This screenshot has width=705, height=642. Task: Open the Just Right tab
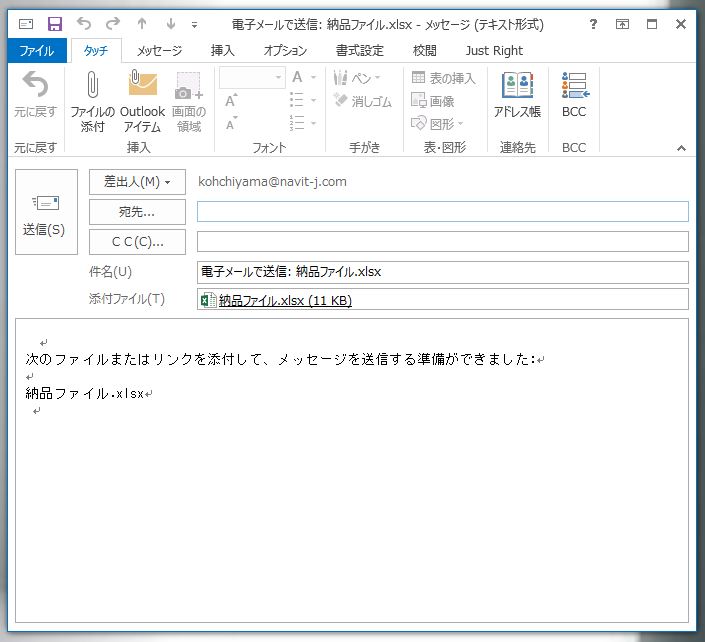pyautogui.click(x=494, y=50)
